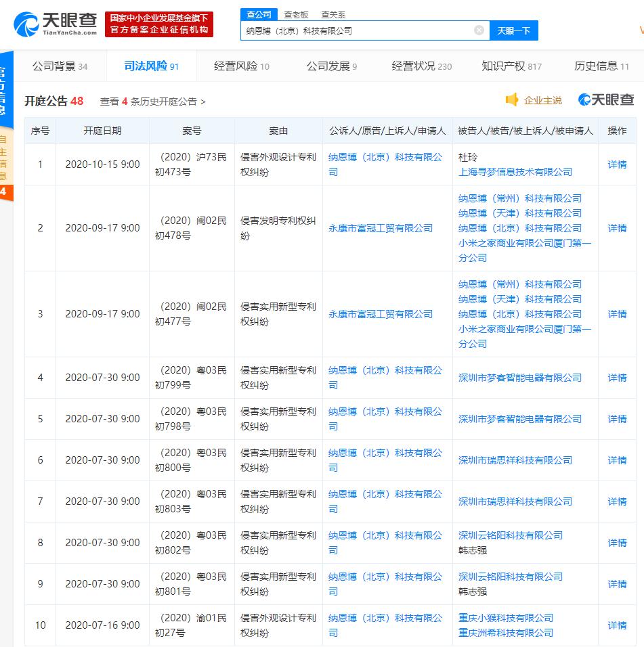This screenshot has height=647, width=644.
Task: Open 重庆小猴科技有限公司 defendant link
Action: pyautogui.click(x=506, y=618)
